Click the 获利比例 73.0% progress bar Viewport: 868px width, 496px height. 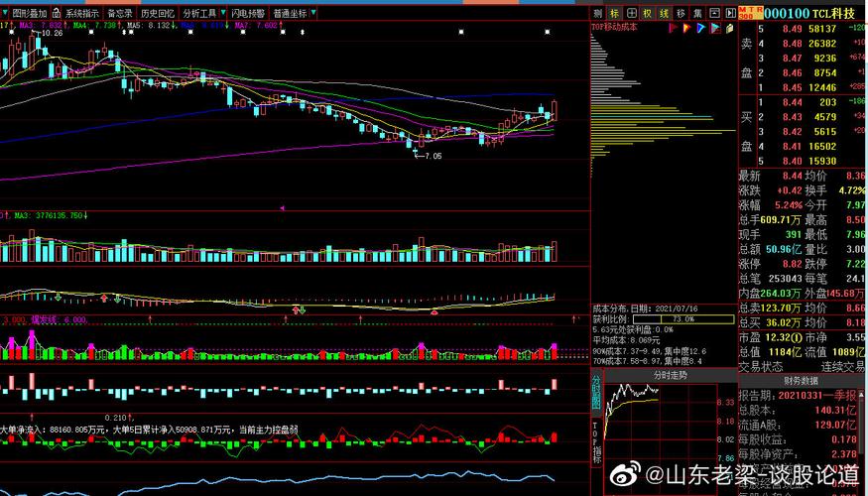point(683,319)
